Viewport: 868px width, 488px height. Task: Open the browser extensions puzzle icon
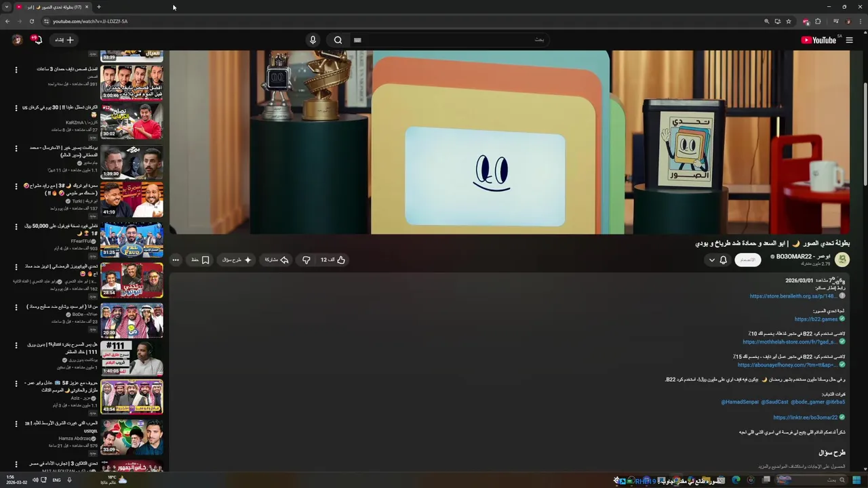(818, 21)
